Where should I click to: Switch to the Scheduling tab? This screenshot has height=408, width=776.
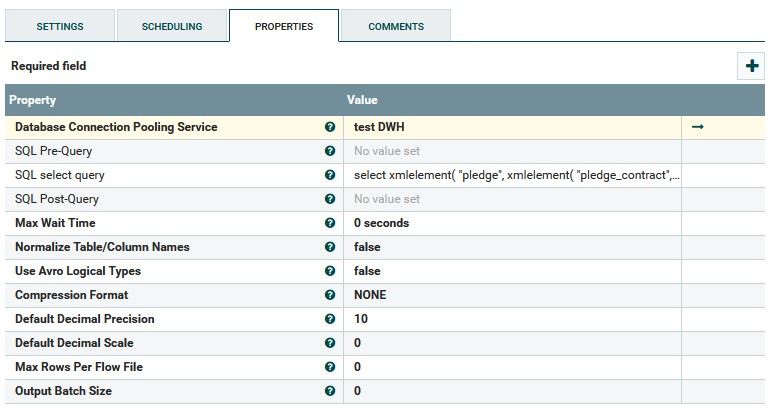[172, 26]
